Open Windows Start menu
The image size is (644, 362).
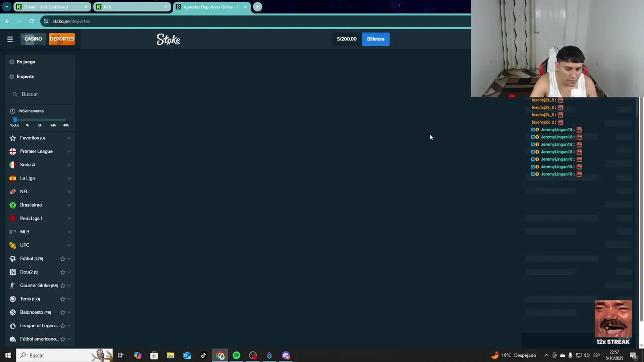tap(8, 355)
